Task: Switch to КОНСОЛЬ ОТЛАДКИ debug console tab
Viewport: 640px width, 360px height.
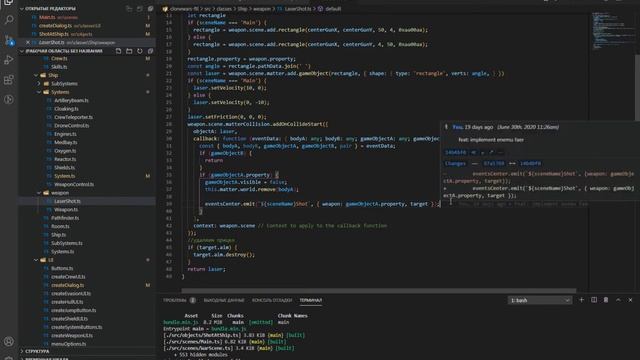Action: 272,300
